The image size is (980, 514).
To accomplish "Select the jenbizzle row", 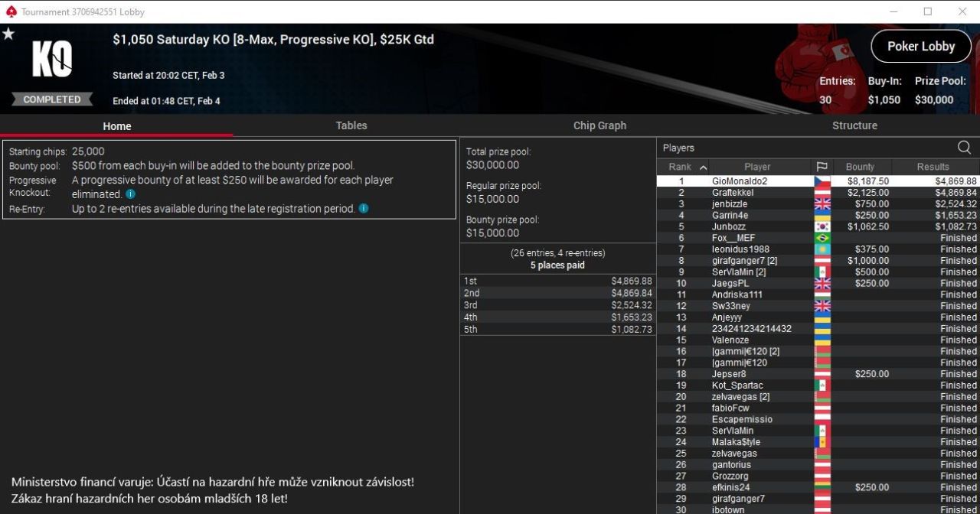I will pos(818,204).
